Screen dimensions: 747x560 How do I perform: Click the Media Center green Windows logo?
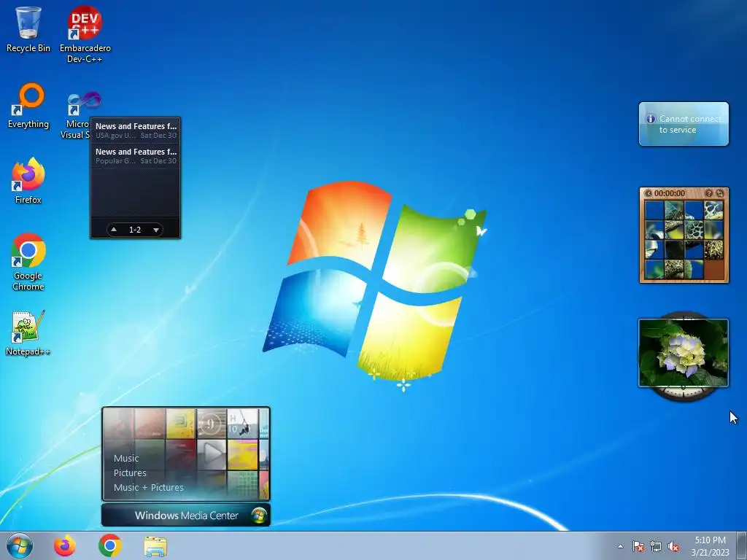pyautogui.click(x=259, y=516)
